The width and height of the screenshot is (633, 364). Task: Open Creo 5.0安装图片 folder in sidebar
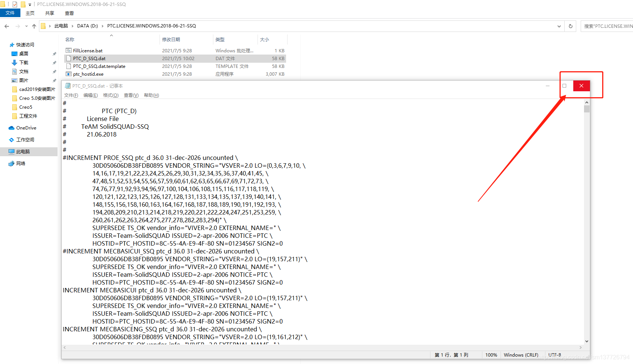point(37,98)
